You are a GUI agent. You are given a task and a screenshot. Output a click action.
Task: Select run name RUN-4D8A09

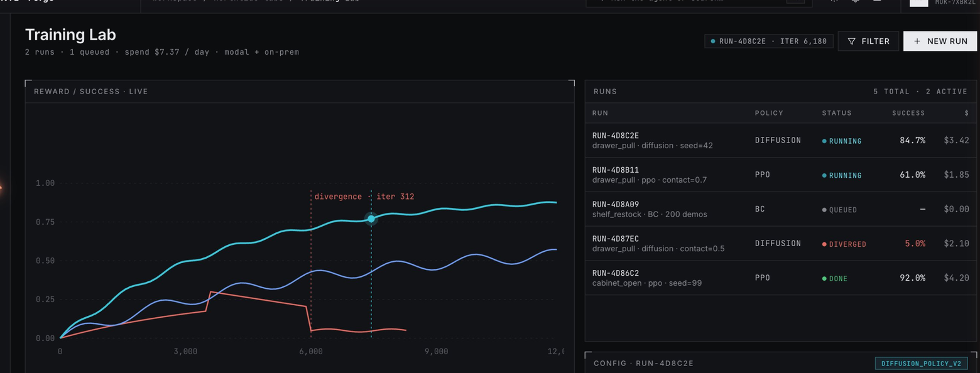point(616,204)
